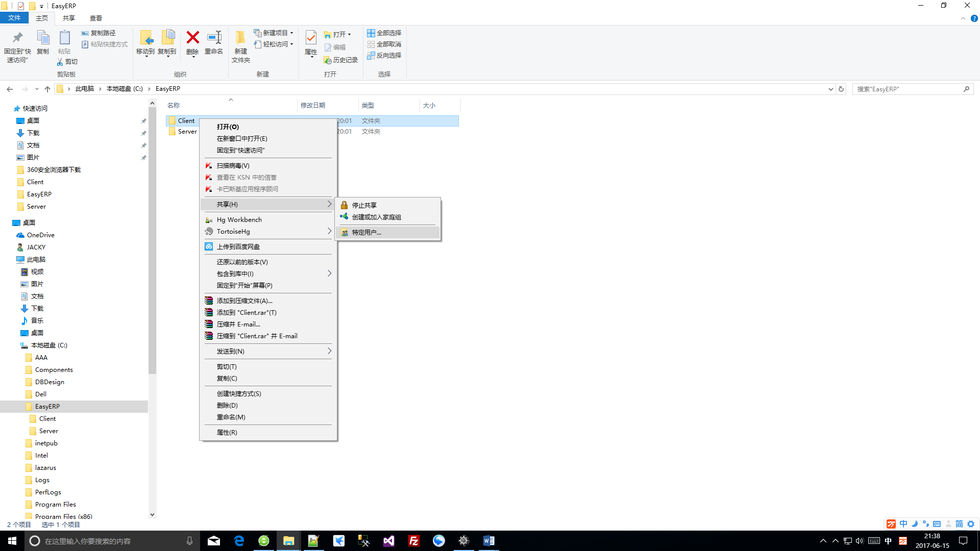Choose Specific Users (特定用户) in submenu
This screenshot has height=551, width=980.
point(366,233)
